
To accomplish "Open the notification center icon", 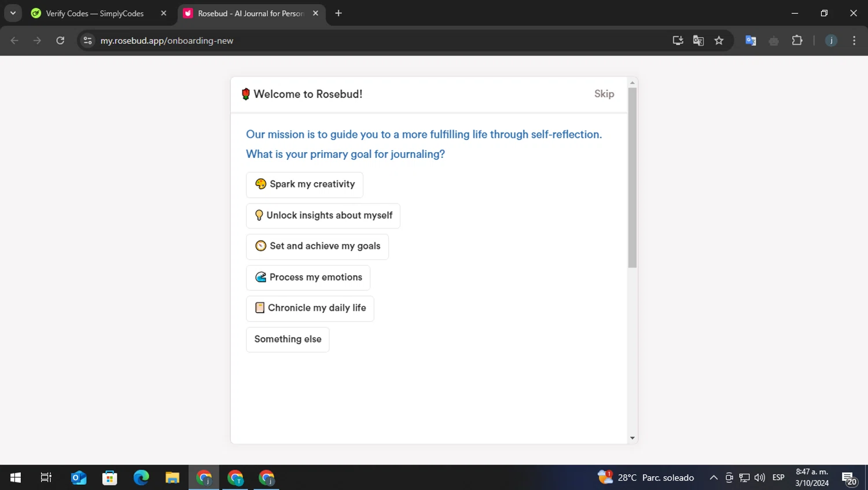I will click(x=849, y=478).
